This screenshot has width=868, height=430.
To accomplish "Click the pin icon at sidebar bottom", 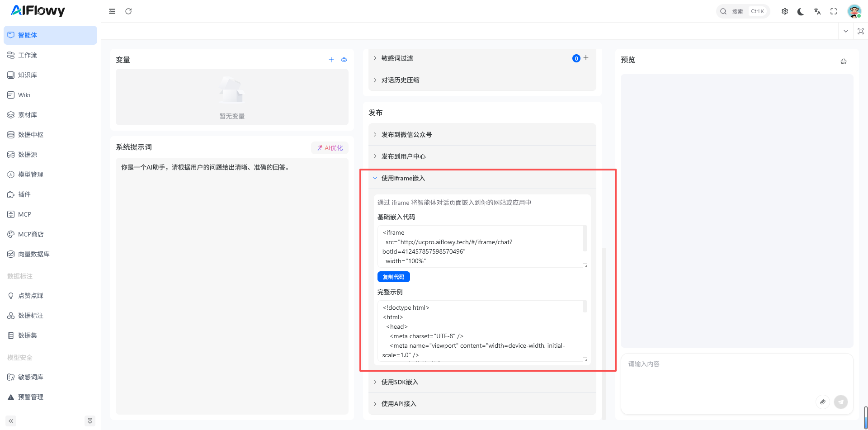I will click(90, 421).
